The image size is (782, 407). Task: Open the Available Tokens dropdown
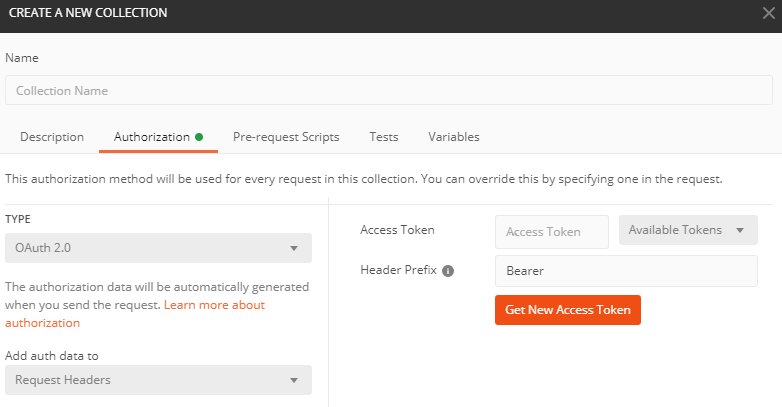pos(688,230)
